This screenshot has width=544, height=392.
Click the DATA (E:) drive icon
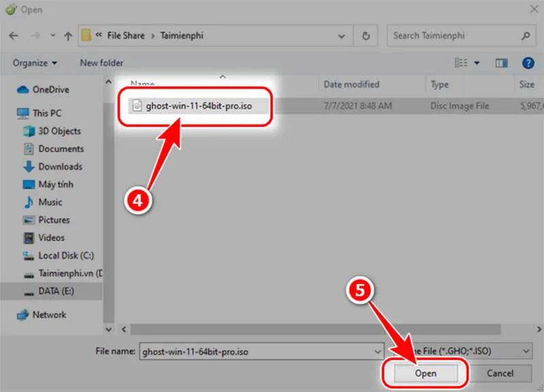(29, 293)
